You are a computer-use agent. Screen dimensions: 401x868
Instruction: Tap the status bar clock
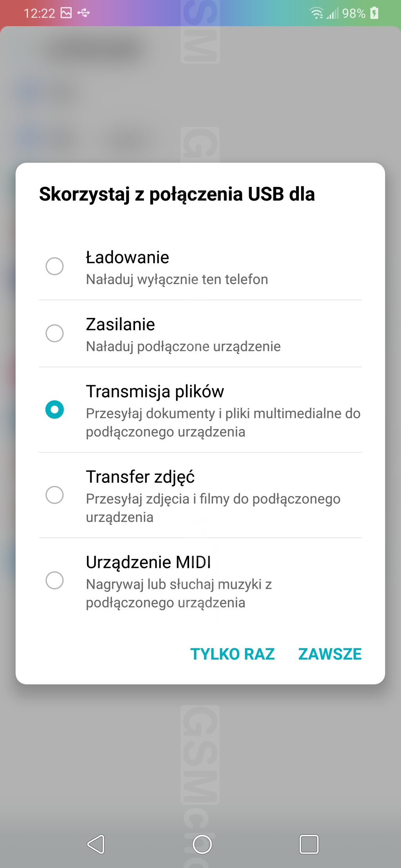pos(39,13)
